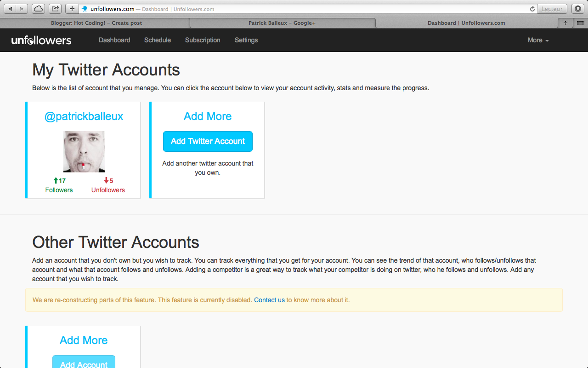Go back with the browser back arrow
The image size is (588, 368).
pos(10,9)
